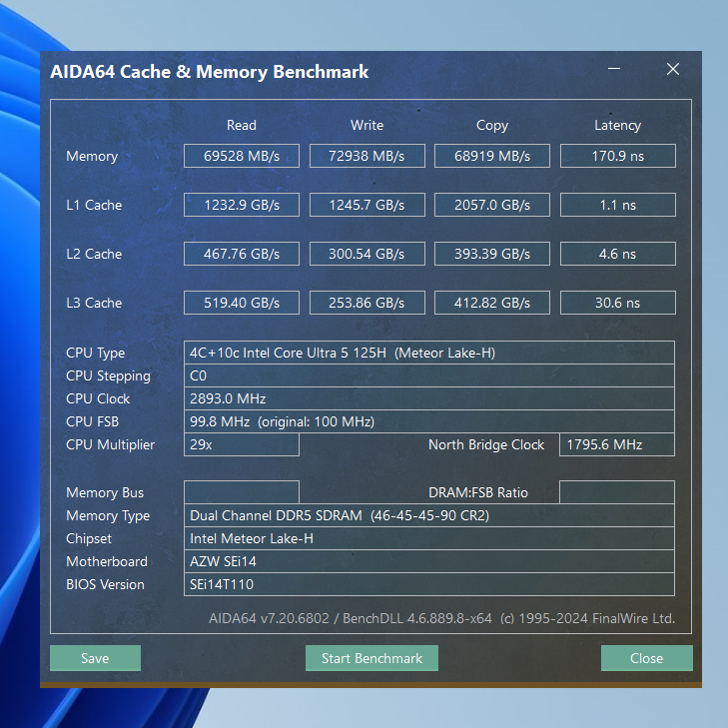Select Memory read value 69528 MB/s
The height and width of the screenshot is (728, 728).
pos(242,156)
